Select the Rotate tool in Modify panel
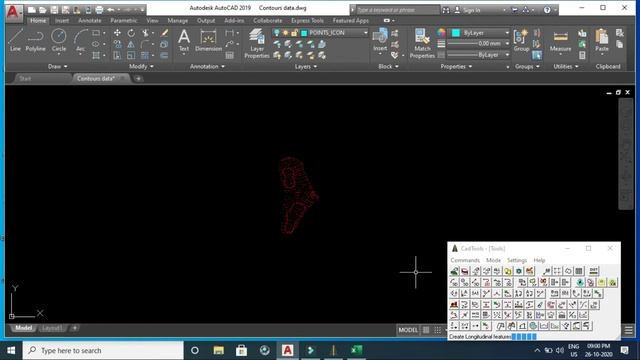640x360 pixels. point(131,33)
